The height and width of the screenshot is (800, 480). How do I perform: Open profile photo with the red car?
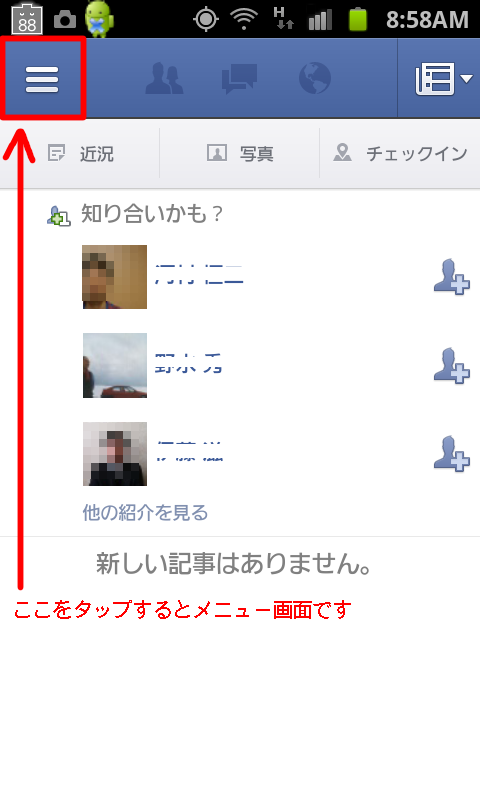pos(115,365)
